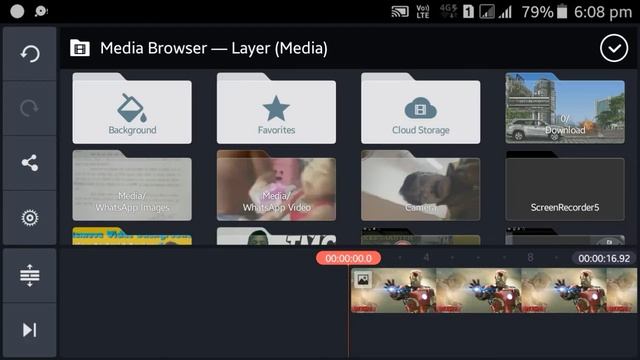Open the 0/Download folder
The width and height of the screenshot is (640, 360).
(565, 108)
